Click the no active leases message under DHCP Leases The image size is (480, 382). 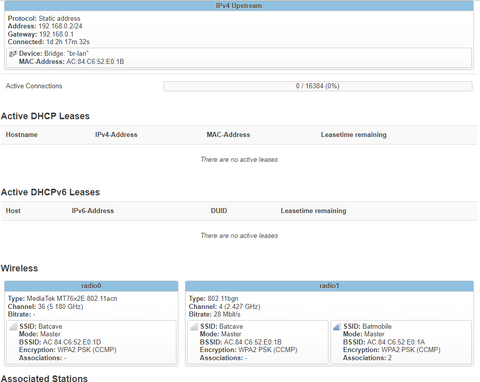tap(239, 160)
